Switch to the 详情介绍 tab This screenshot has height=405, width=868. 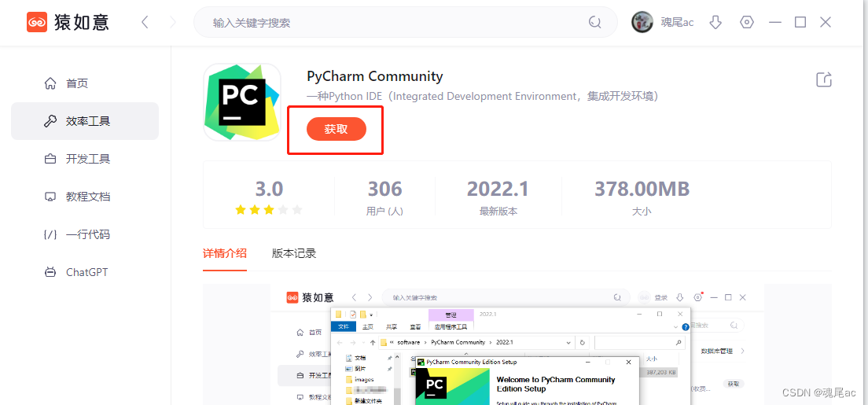(x=225, y=254)
